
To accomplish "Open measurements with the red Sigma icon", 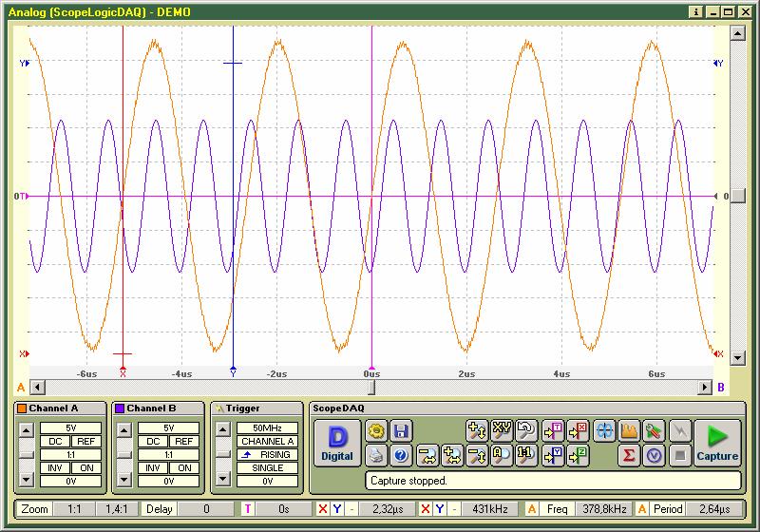I will coord(629,455).
